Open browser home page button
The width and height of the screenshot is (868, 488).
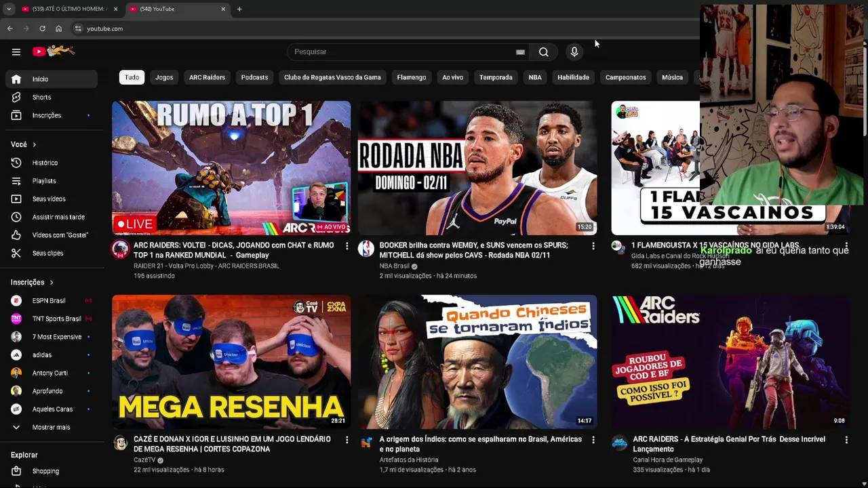58,28
